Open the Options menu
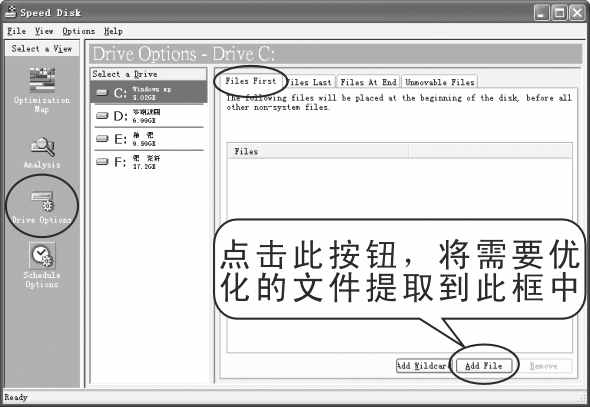The width and height of the screenshot is (590, 407). tap(79, 31)
